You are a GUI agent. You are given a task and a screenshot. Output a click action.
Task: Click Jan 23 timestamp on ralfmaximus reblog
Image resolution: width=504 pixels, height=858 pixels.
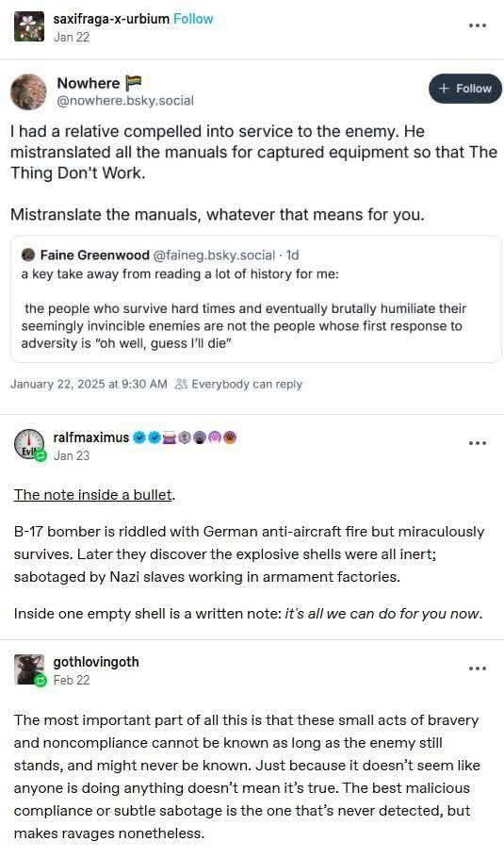pyautogui.click(x=71, y=455)
